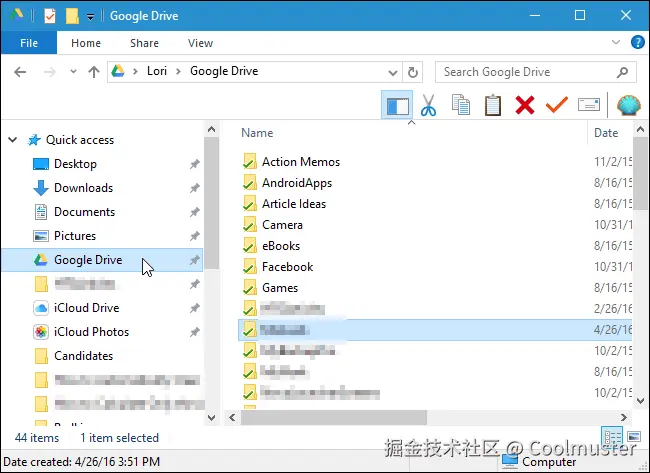Screen dimensions: 650x473
Task: Click the search magnifier icon
Action: pyautogui.click(x=622, y=73)
